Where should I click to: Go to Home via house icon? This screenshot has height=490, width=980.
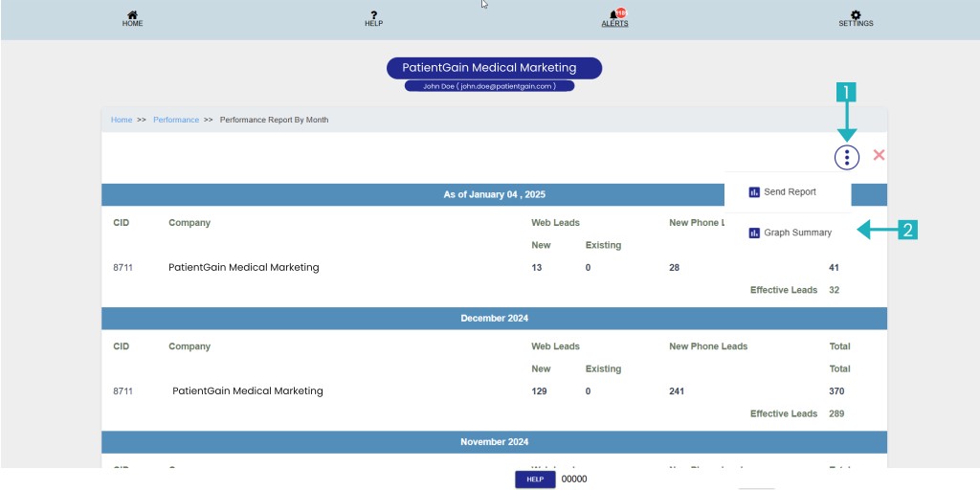click(x=132, y=15)
